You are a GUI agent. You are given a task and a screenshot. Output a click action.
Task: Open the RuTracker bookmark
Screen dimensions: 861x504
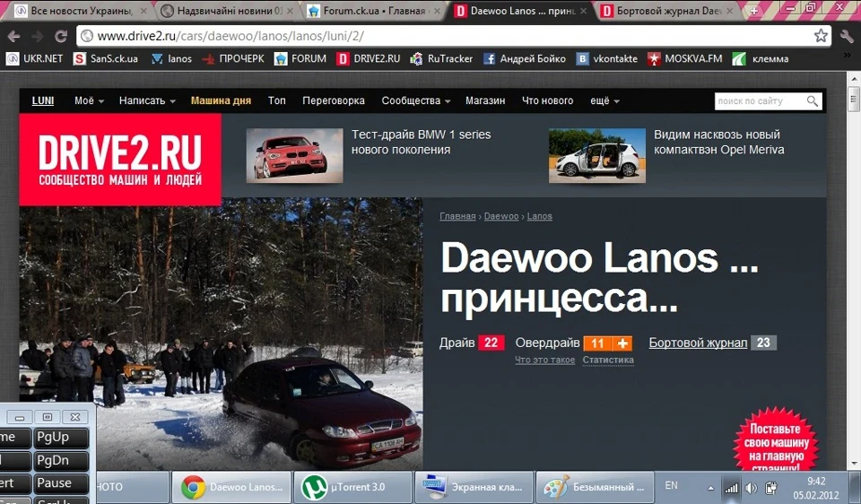[441, 59]
